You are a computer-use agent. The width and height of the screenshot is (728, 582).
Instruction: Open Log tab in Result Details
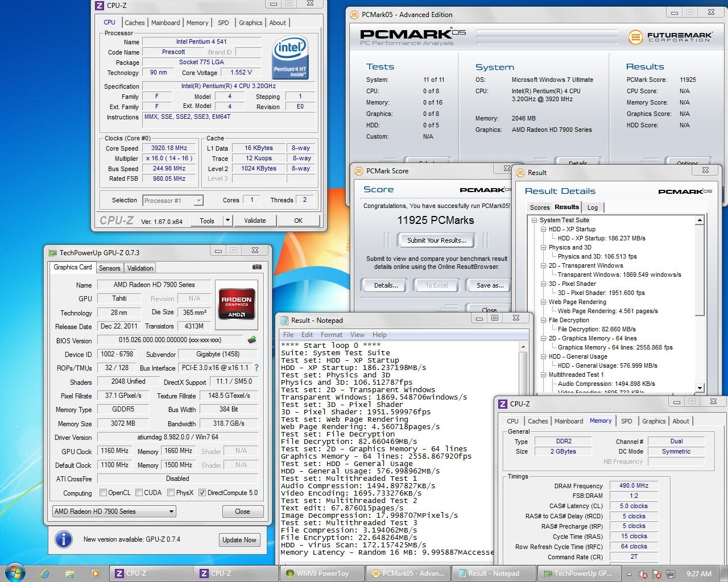click(593, 207)
